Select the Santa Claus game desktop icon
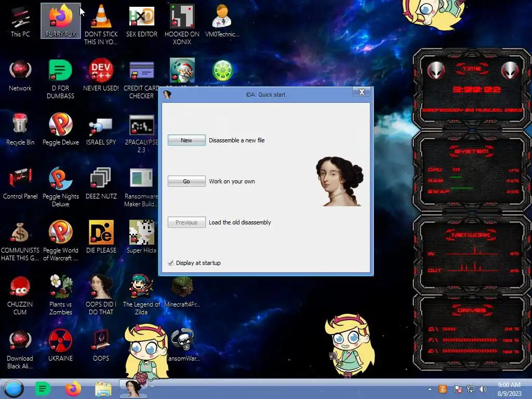Viewport: 532px width, 399px height. click(182, 70)
